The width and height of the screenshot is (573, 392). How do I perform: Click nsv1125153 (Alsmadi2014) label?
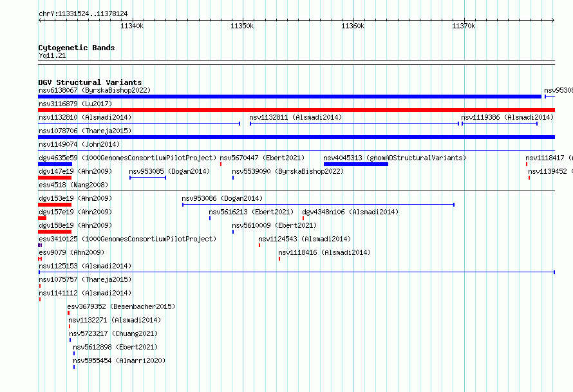point(85,266)
